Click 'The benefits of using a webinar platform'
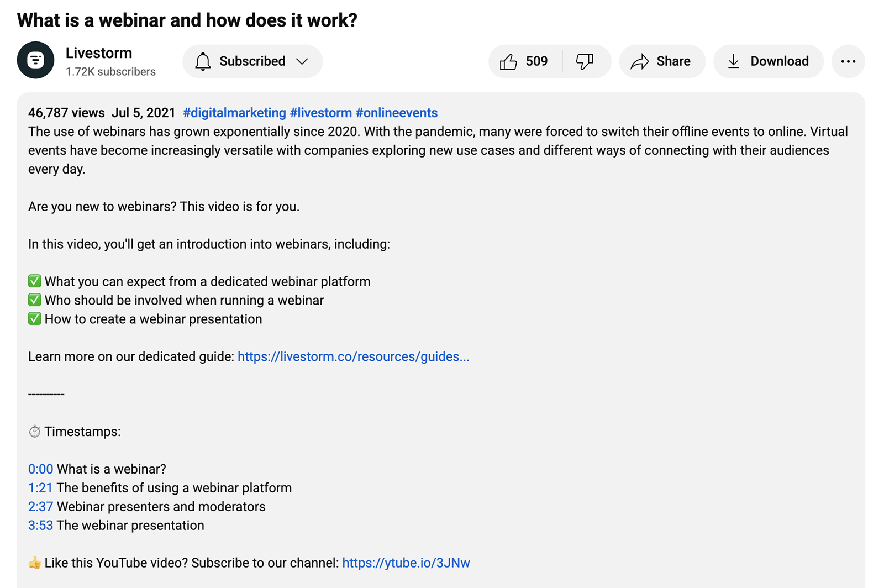Image resolution: width=884 pixels, height=588 pixels. point(174,488)
